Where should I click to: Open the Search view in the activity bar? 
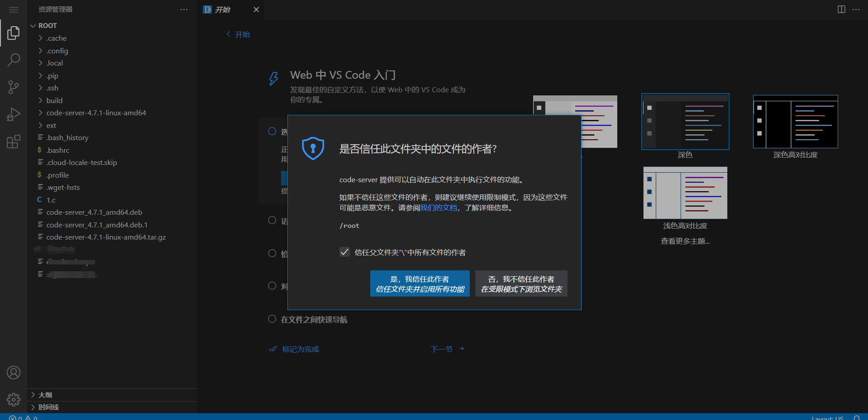tap(14, 59)
